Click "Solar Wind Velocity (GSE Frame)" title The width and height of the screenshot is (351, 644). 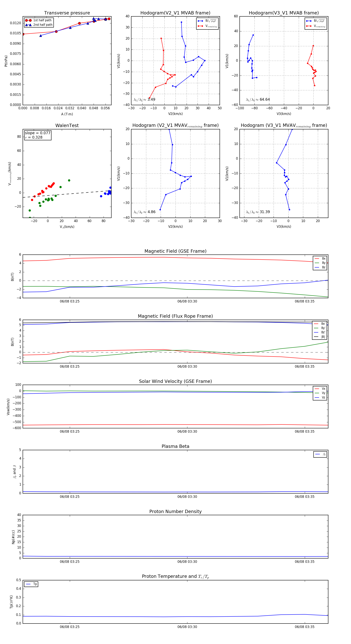[175, 381]
